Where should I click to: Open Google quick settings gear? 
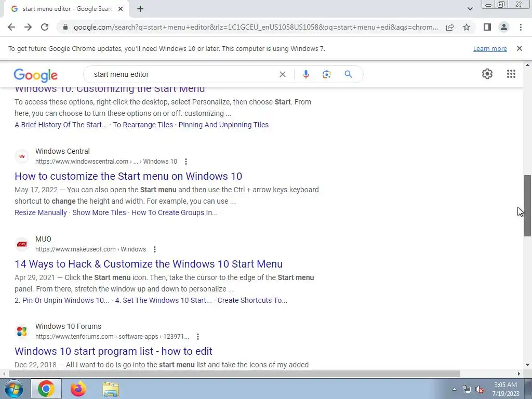point(487,74)
